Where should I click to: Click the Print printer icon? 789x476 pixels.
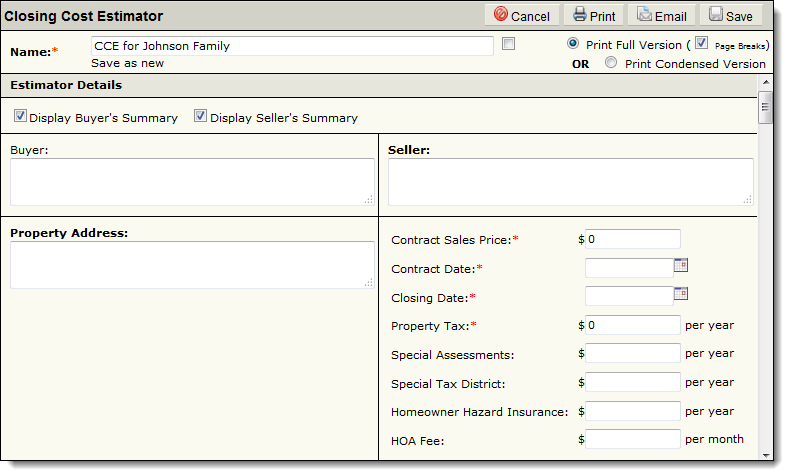580,14
